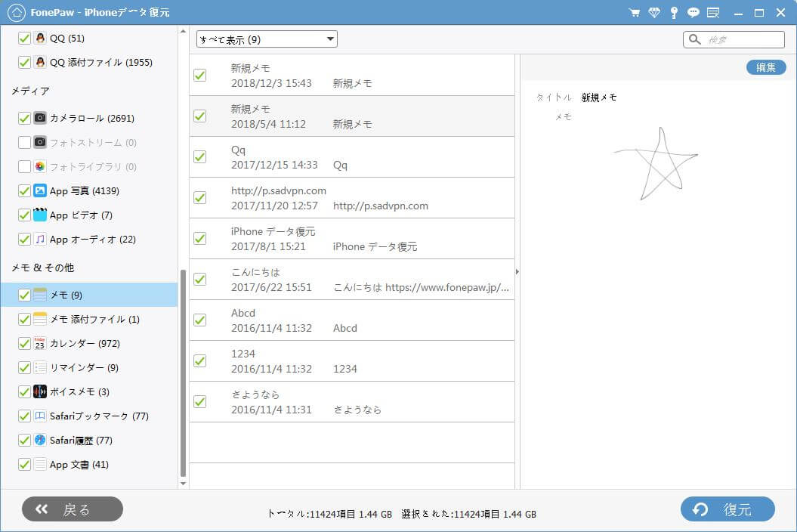Uncheck the iPhone データ復元 note checkbox

(x=199, y=239)
